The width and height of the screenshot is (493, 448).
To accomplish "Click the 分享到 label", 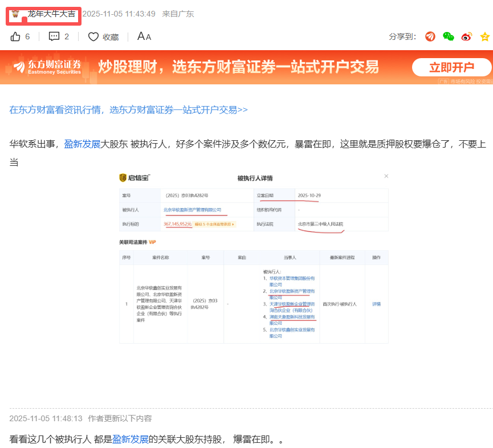I will click(402, 37).
